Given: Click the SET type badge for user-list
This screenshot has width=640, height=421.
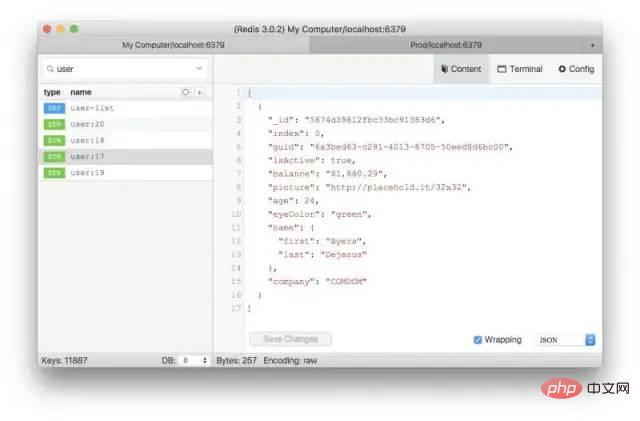Looking at the screenshot, I should [x=53, y=107].
